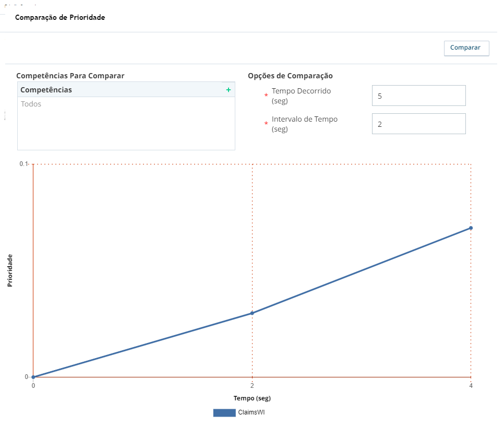504x427 pixels.
Task: Click the Competências Para Comparar heading
Action: (70, 76)
